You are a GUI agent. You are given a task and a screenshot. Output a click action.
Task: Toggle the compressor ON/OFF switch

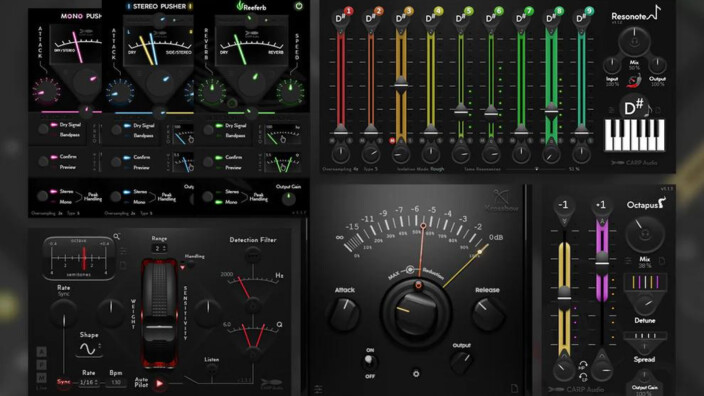pos(369,361)
